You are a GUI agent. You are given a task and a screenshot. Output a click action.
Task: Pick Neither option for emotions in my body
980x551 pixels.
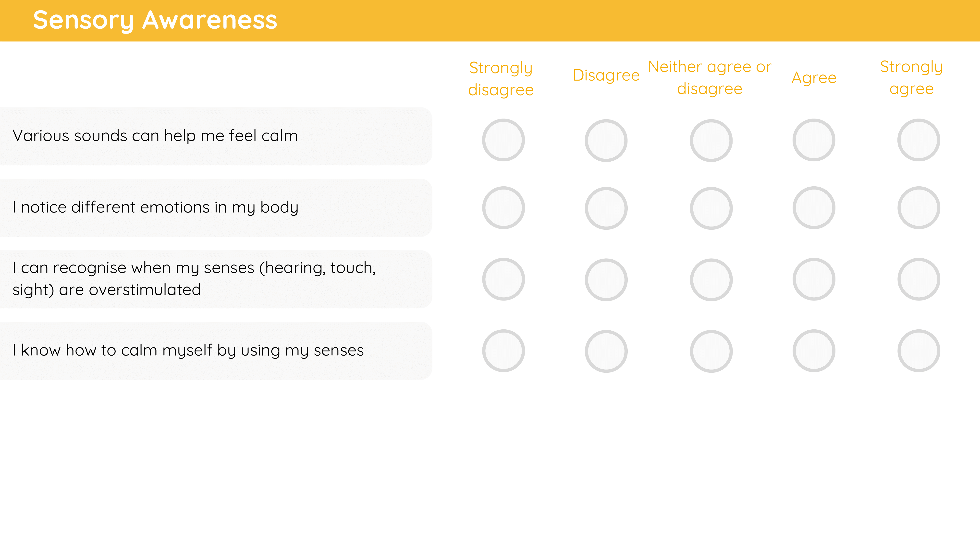tap(711, 208)
